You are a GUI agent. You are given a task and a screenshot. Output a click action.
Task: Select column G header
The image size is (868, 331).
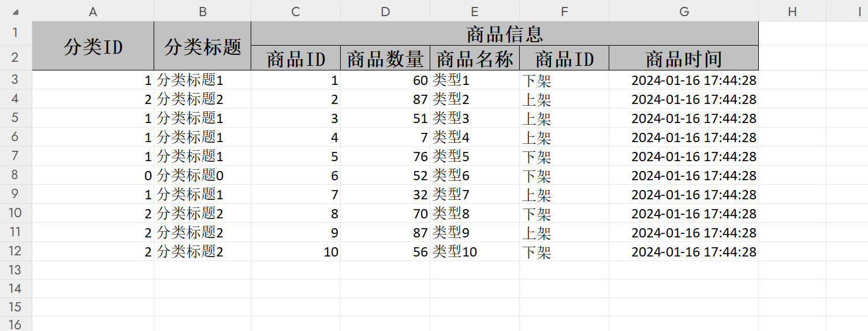pyautogui.click(x=684, y=11)
